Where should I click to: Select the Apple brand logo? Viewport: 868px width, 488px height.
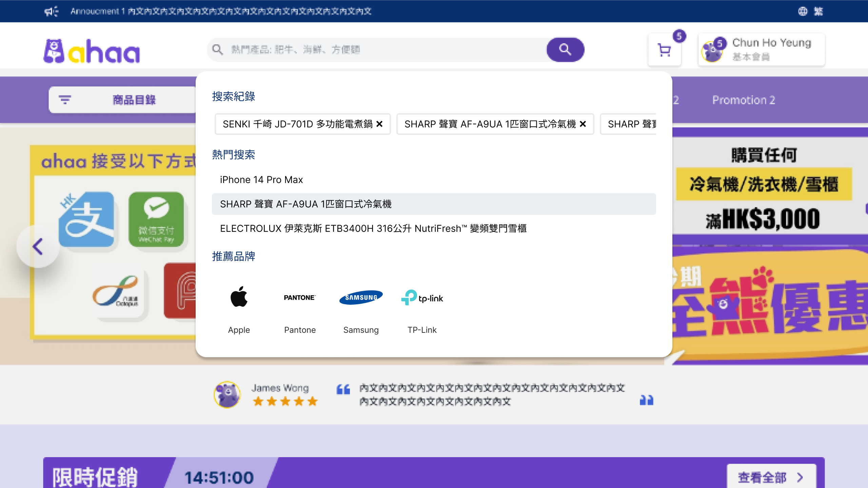click(x=239, y=297)
